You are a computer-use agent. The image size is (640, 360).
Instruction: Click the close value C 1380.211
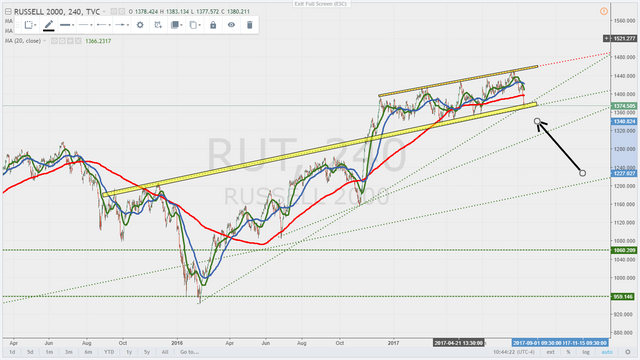(x=236, y=12)
